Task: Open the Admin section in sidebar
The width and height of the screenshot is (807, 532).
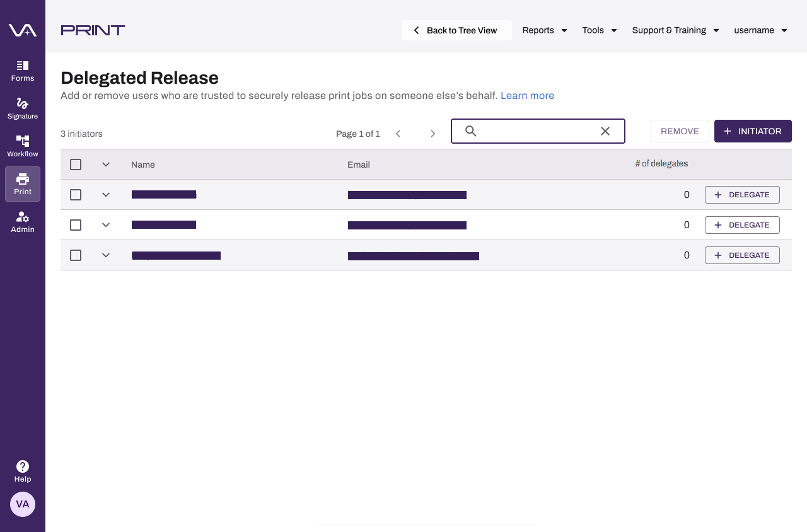Action: [x=23, y=222]
